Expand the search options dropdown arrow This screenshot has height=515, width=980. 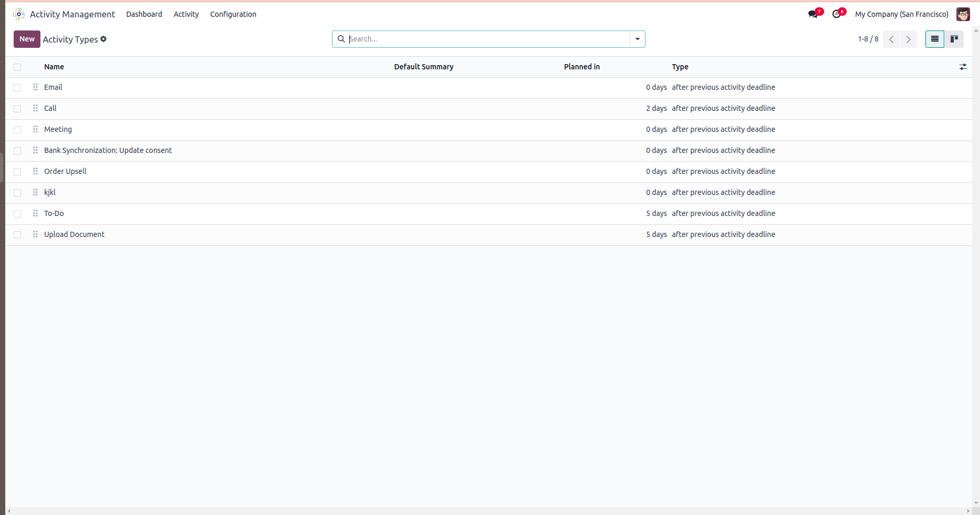[x=638, y=39]
